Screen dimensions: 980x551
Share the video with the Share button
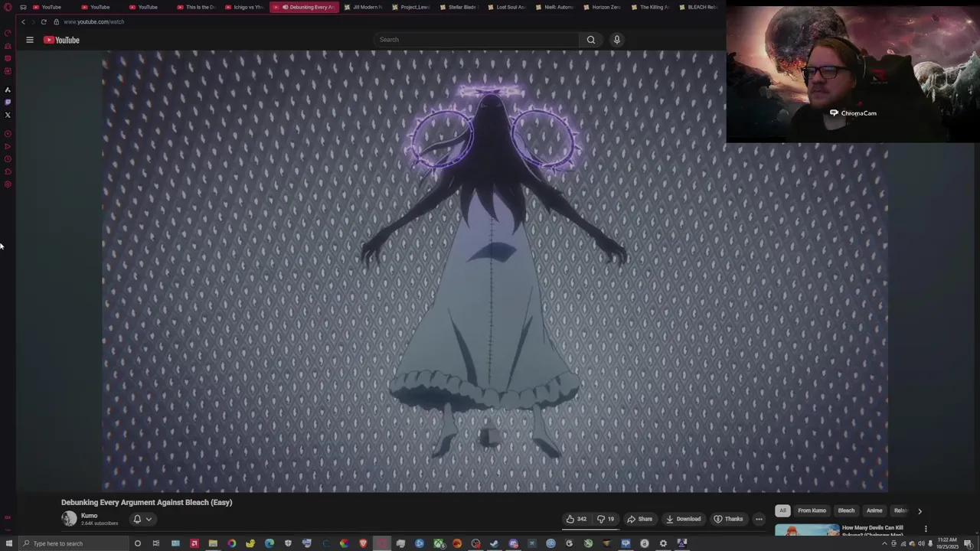[x=639, y=519]
